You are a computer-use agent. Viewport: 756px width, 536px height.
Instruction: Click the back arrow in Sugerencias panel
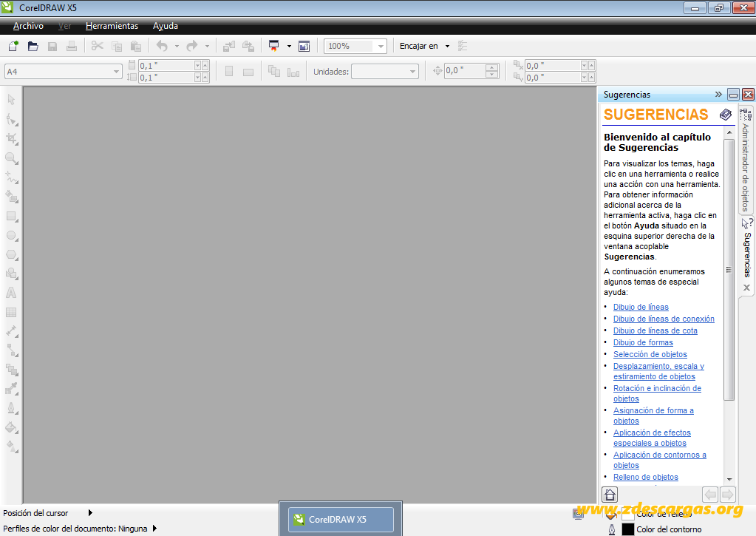[710, 495]
